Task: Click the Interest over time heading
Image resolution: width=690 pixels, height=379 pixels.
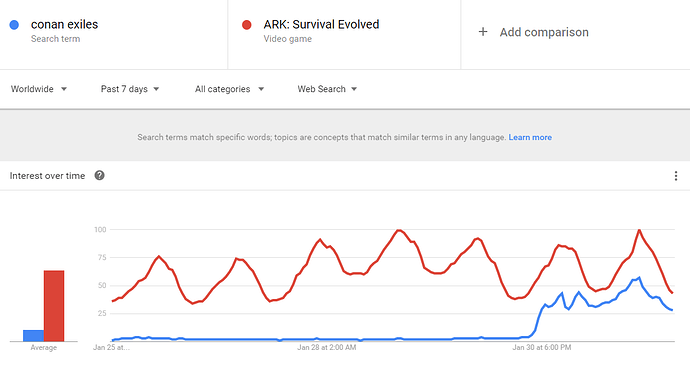Action: [47, 176]
